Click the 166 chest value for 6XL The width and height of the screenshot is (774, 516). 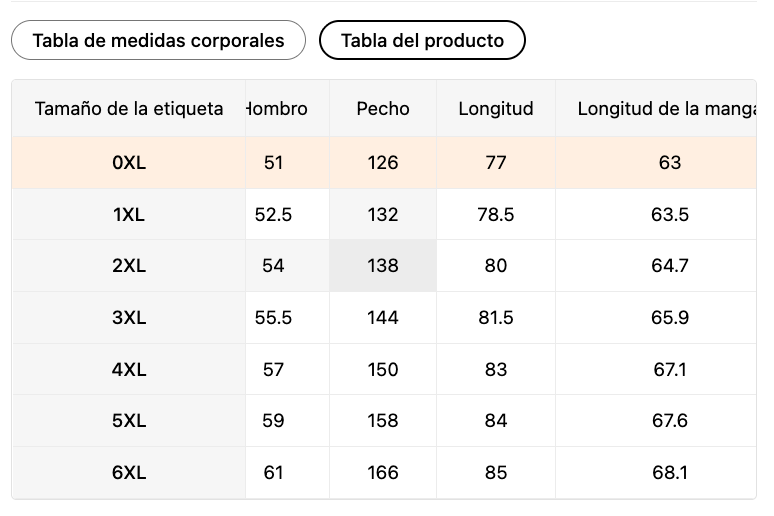click(383, 473)
